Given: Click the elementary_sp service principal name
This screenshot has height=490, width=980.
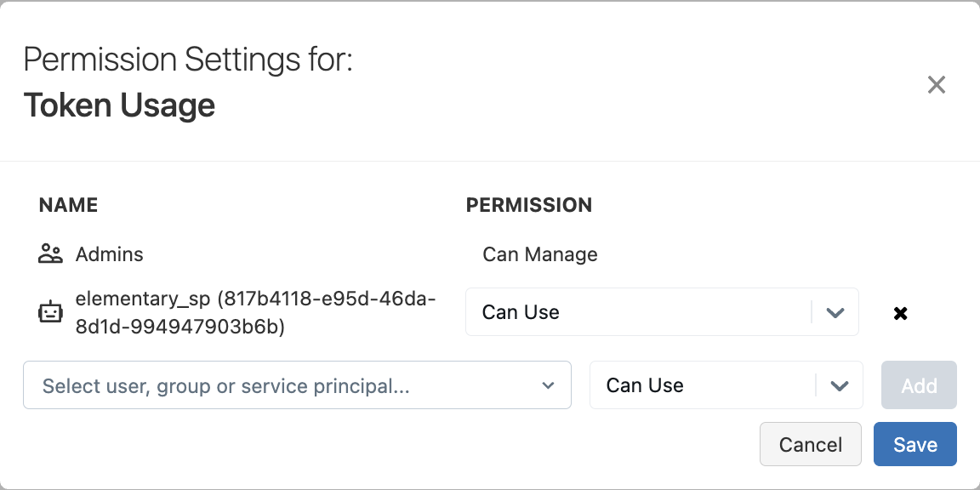Looking at the screenshot, I should point(255,299).
